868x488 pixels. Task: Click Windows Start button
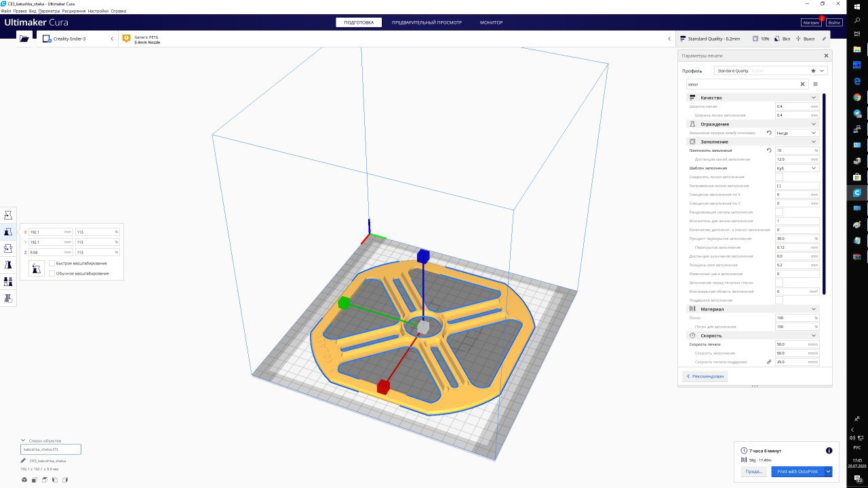[x=857, y=6]
